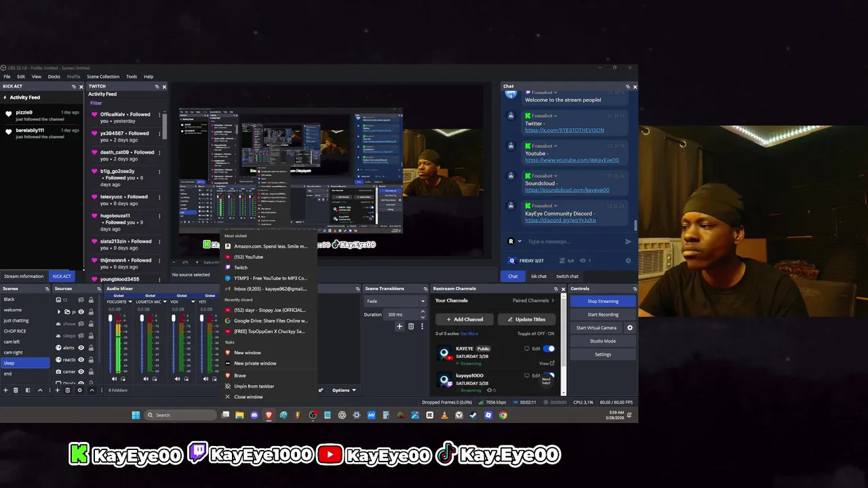Remove scene transition with trash icon
868x488 pixels.
(x=411, y=327)
